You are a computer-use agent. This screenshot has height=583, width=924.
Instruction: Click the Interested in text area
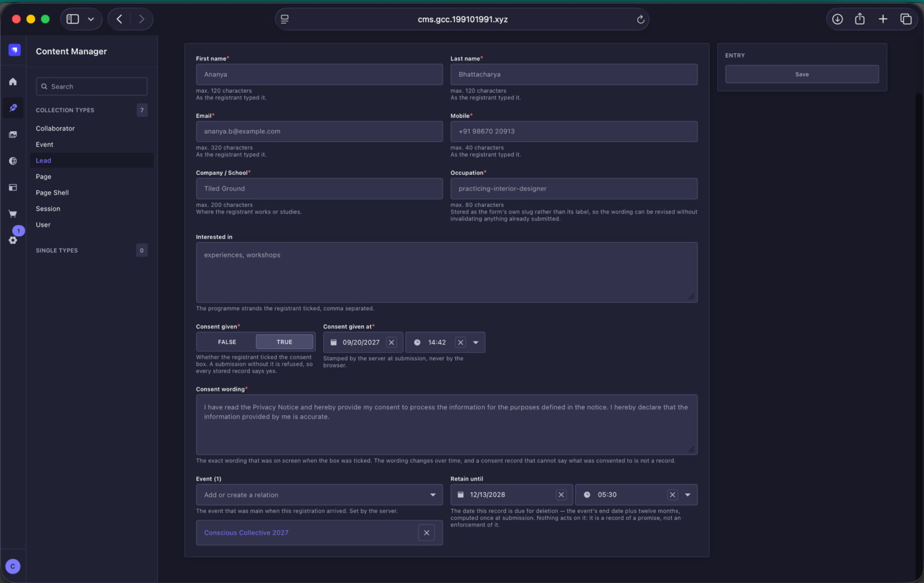[x=446, y=272]
